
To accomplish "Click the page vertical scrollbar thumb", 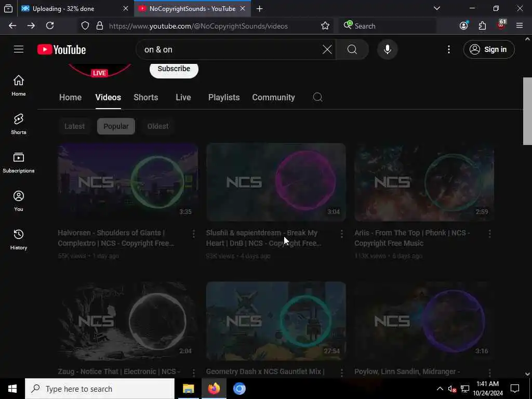I will 527,111.
